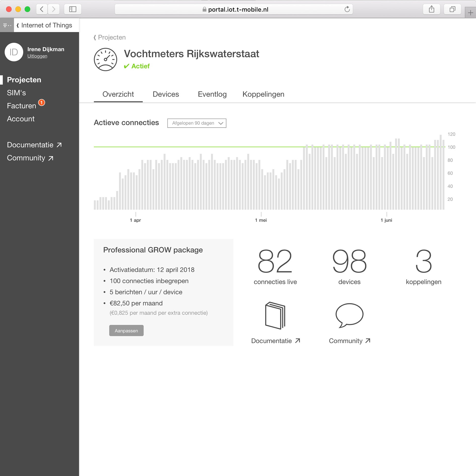476x476 pixels.
Task: Open a new tab with plus button
Action: [x=470, y=13]
